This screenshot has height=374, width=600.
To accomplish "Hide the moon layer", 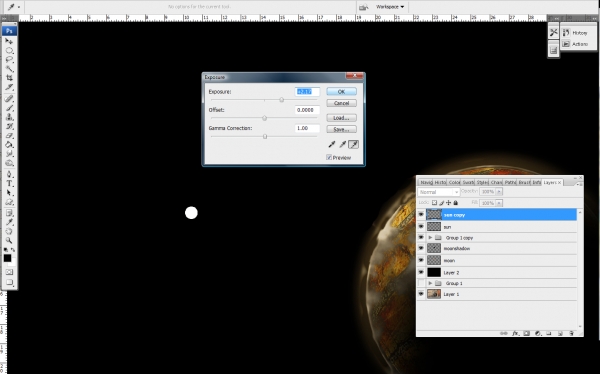I will point(421,260).
